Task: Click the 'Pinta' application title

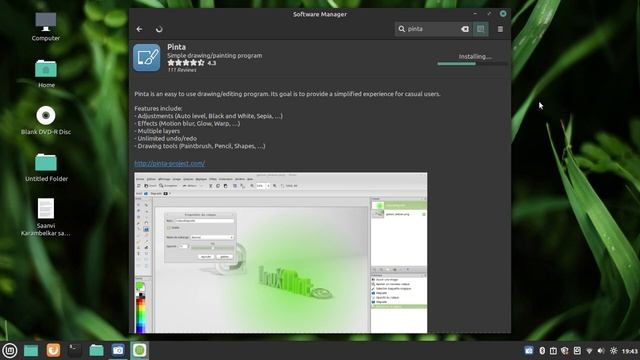Action: tap(176, 47)
